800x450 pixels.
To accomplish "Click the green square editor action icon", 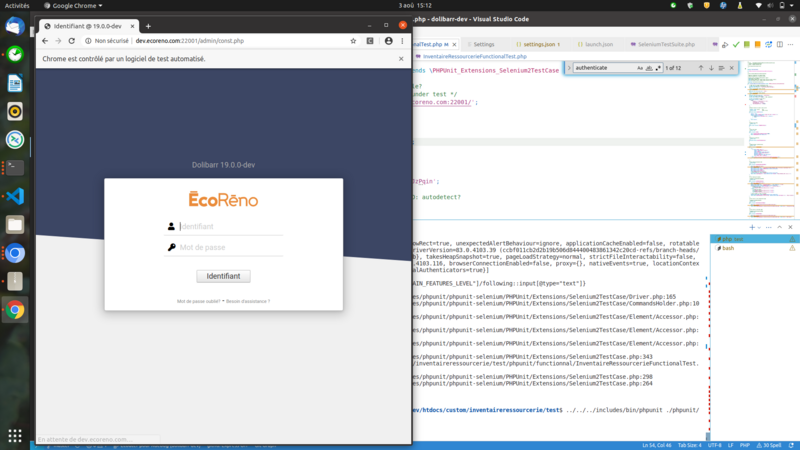I will click(x=747, y=45).
